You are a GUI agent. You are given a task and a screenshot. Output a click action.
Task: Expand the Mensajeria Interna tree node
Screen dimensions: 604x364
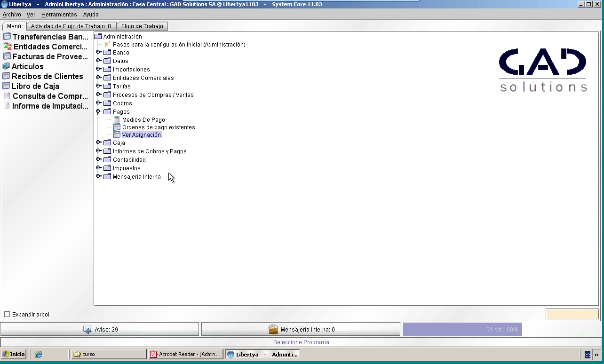98,176
